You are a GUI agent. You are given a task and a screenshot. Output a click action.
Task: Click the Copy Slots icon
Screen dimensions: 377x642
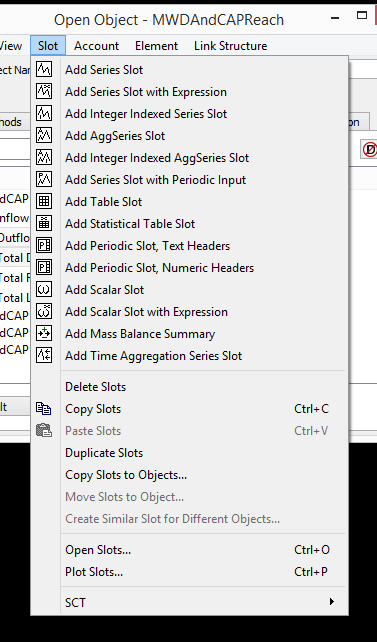click(x=44, y=409)
